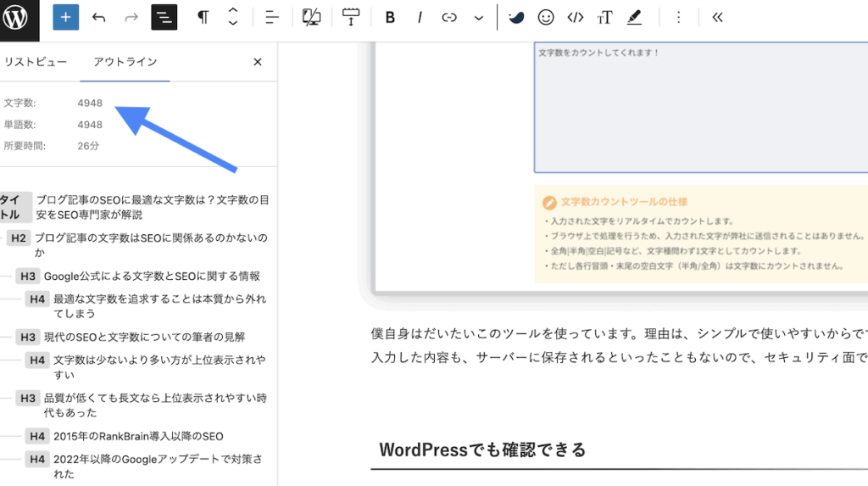Expand the more formatting options chevron
Screen dimensions: 868x486
tap(479, 18)
